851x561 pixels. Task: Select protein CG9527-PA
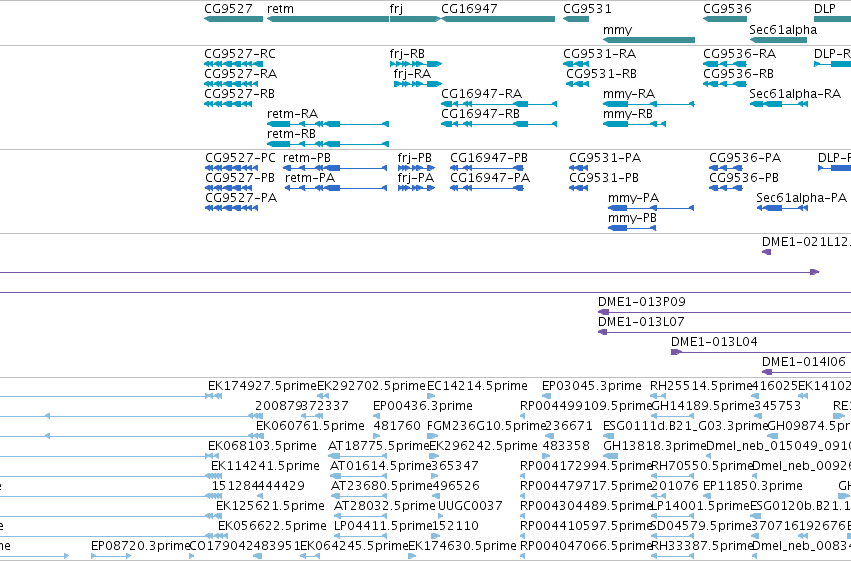tap(232, 208)
